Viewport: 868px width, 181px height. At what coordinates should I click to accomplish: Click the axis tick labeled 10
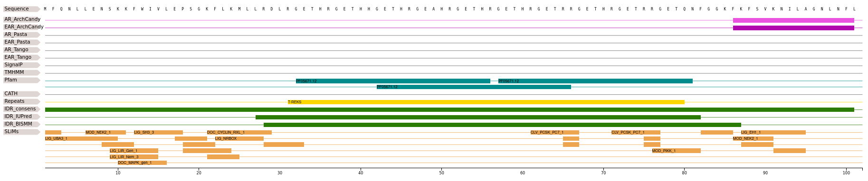click(118, 173)
